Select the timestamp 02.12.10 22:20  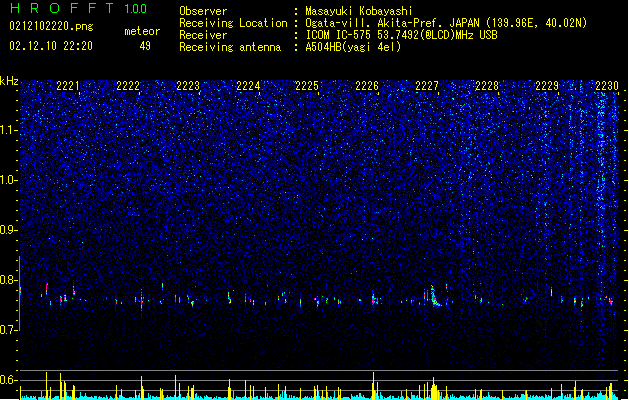point(51,46)
